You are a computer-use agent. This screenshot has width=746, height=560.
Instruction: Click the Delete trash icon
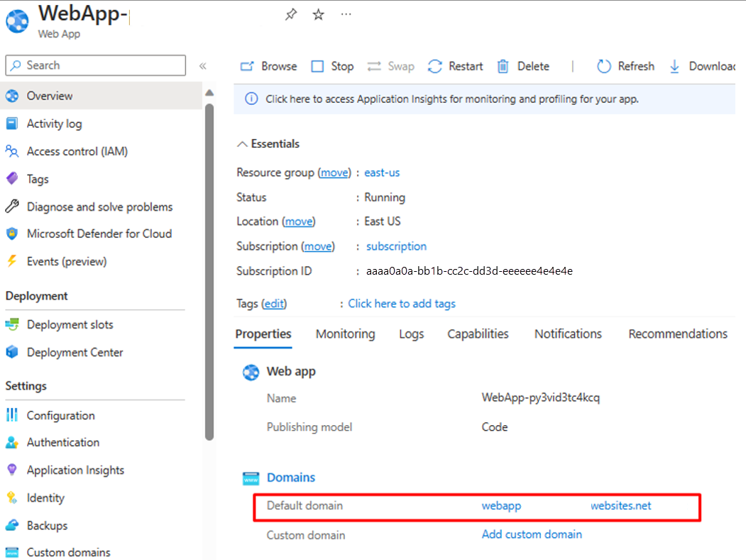503,66
